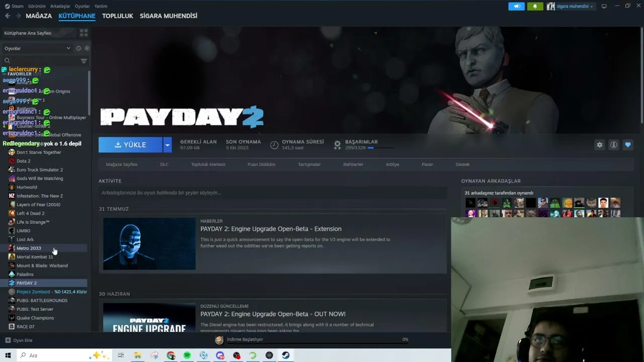Open the Tartışmalar link
The width and height of the screenshot is (644, 362).
[309, 164]
